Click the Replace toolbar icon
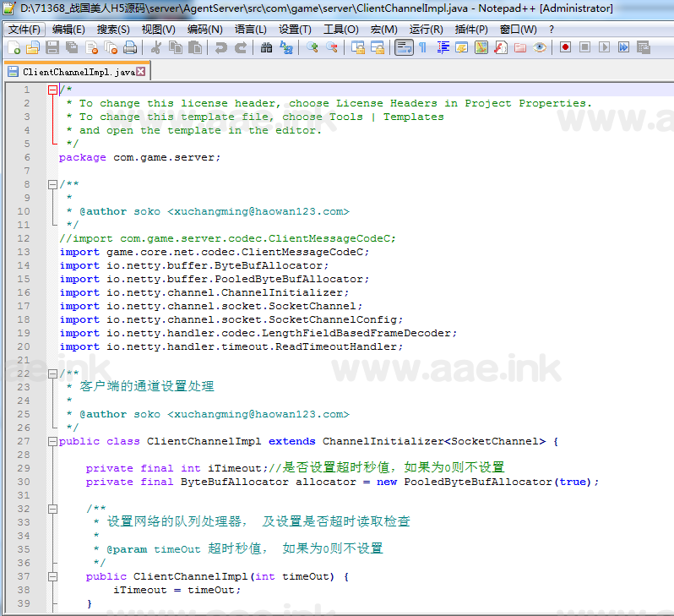Viewport: 674px width, 616px height. (287, 48)
